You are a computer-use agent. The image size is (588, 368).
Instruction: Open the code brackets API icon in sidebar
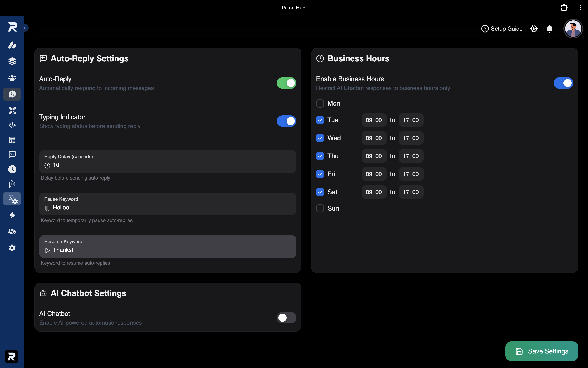pyautogui.click(x=12, y=125)
